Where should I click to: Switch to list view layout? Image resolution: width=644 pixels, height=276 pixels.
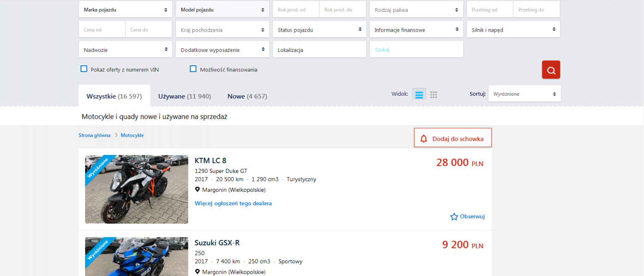pos(419,94)
